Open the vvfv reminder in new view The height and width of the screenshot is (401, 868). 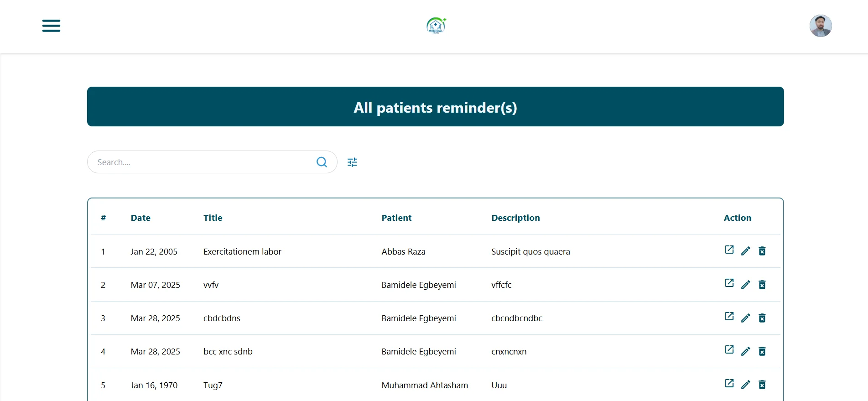tap(729, 283)
